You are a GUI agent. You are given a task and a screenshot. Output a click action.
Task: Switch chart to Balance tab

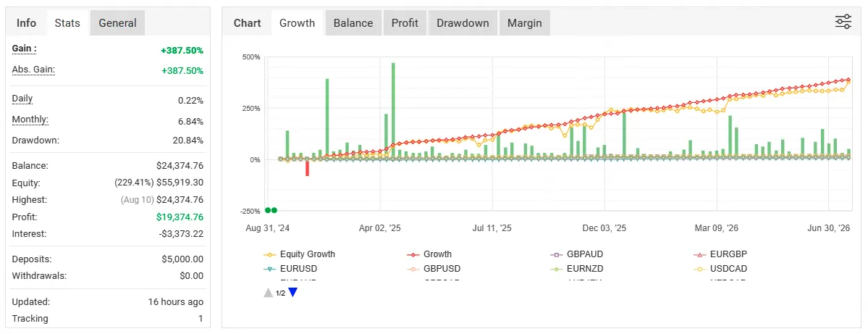coord(353,22)
